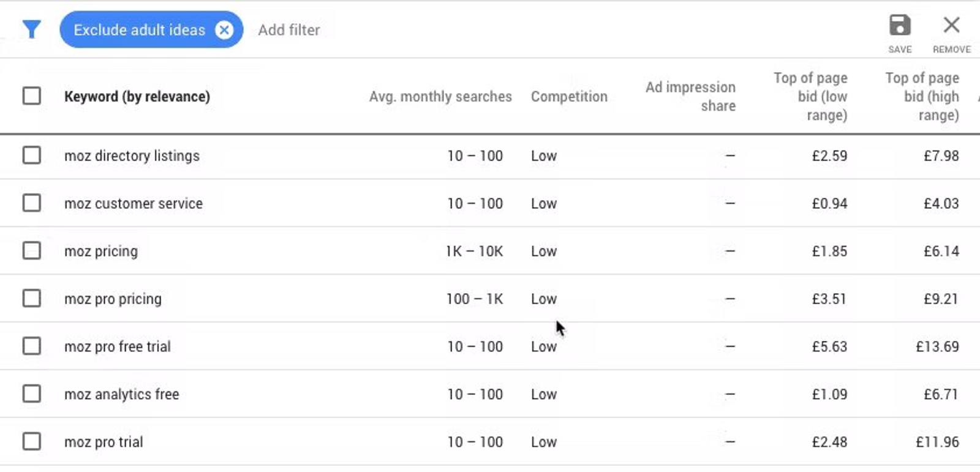Click the Save floppy disk icon
This screenshot has width=980, height=472.
[900, 26]
